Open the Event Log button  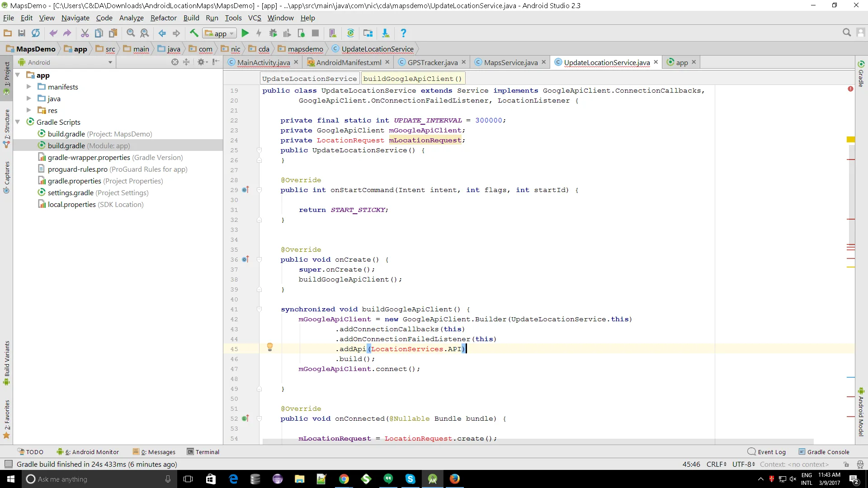[x=767, y=452]
